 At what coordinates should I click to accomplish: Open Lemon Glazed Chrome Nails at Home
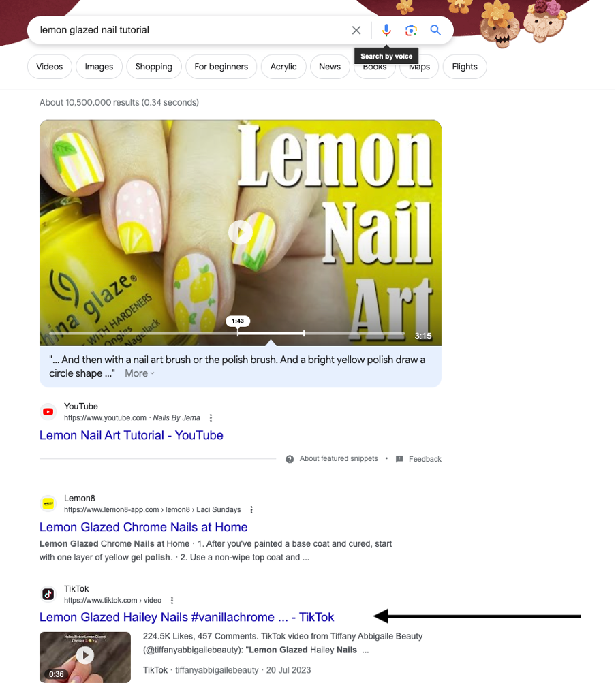(144, 527)
